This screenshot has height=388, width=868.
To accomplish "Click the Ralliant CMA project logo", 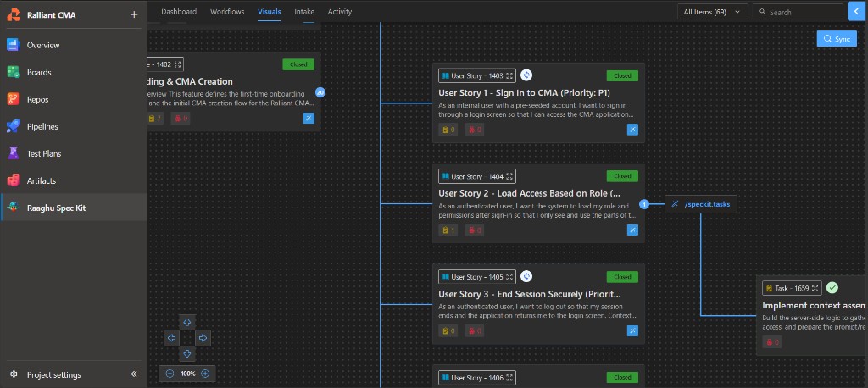I will (x=14, y=15).
